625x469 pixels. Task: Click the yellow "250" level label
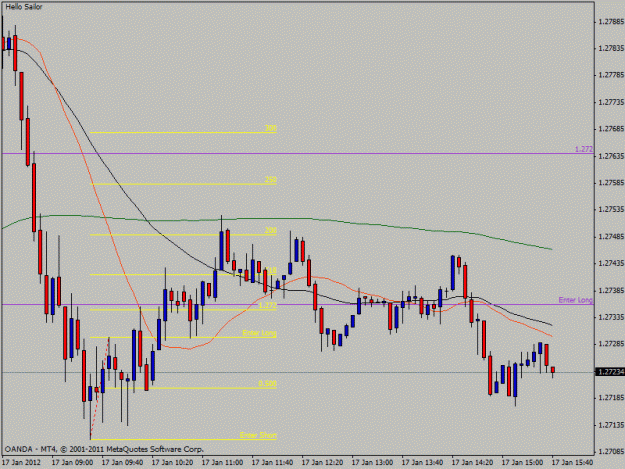pyautogui.click(x=271, y=180)
